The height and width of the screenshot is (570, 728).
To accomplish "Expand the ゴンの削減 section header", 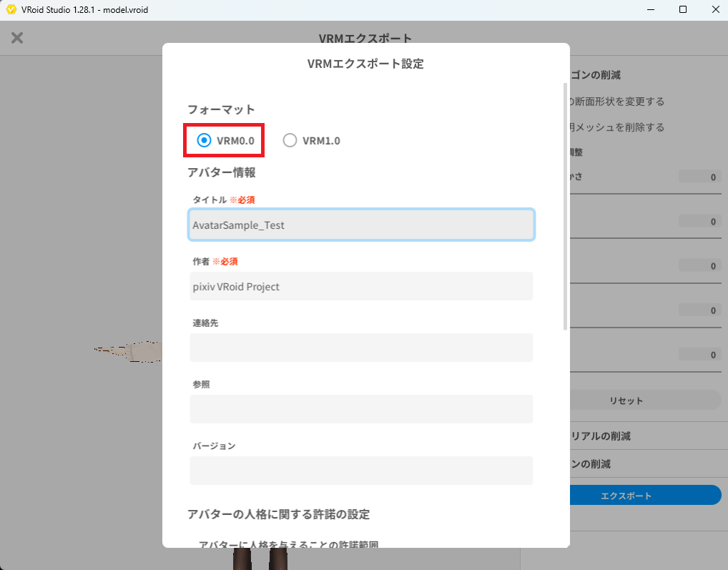I will point(596,75).
